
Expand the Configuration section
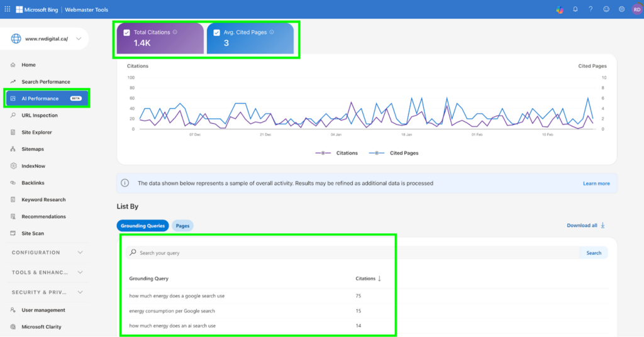point(47,253)
